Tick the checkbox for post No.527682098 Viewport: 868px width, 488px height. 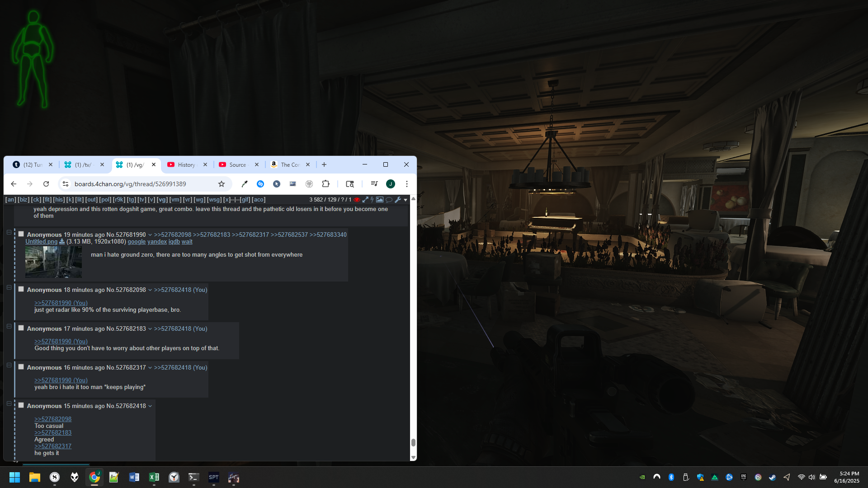click(21, 289)
